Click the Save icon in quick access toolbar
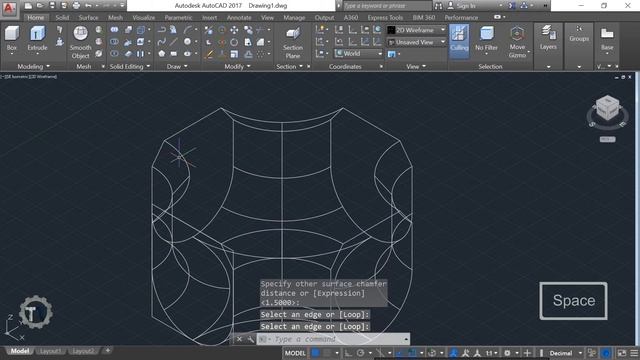 (x=52, y=6)
